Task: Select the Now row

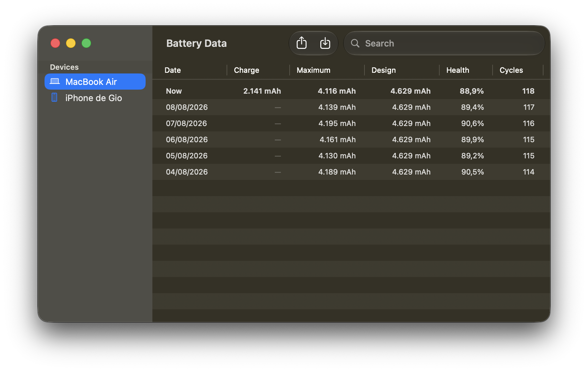Action: tap(351, 91)
